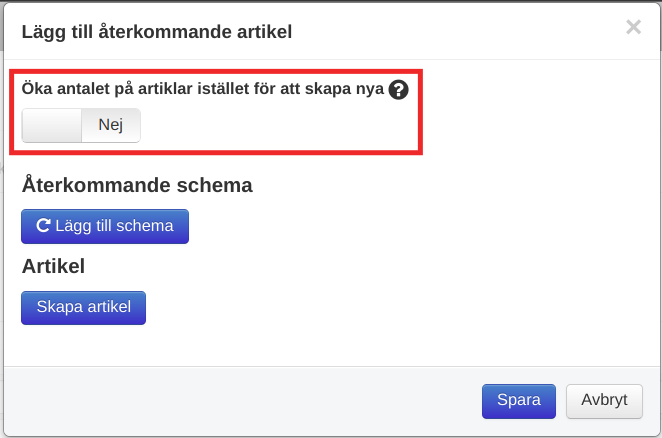Cancel using the "Avbryt" button
The width and height of the screenshot is (662, 438).
tap(604, 400)
